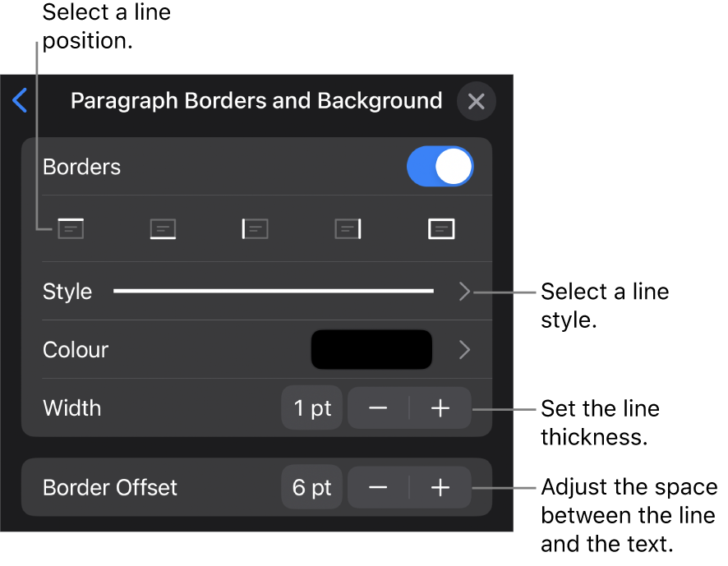Image resolution: width=728 pixels, height=566 pixels.
Task: Click the panel title Paragraph Borders and Background
Action: [256, 101]
